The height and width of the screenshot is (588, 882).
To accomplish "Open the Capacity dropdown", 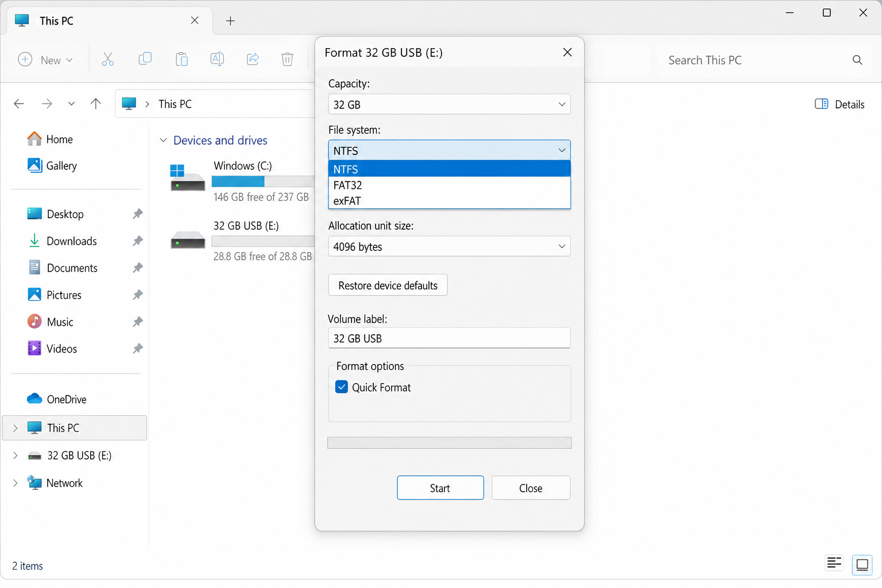I will (449, 104).
